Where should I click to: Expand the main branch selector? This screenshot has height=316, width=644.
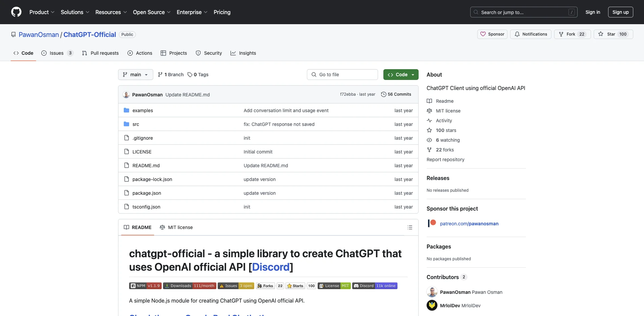pos(136,75)
